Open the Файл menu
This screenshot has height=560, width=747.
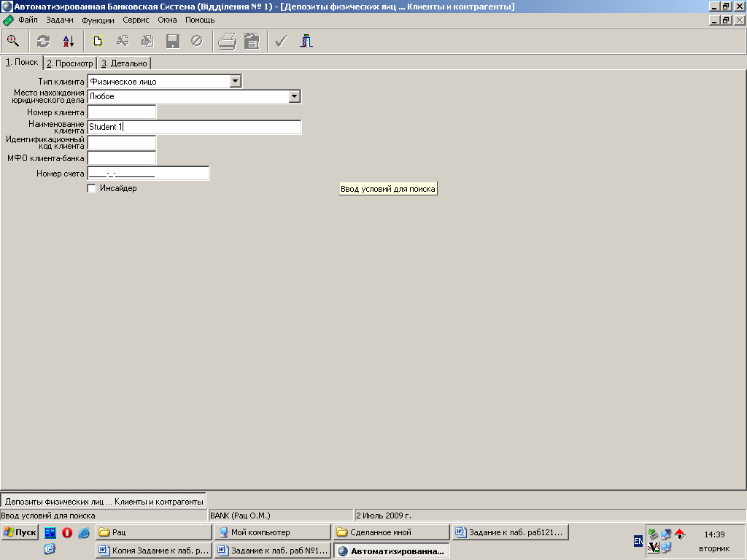pyautogui.click(x=28, y=20)
